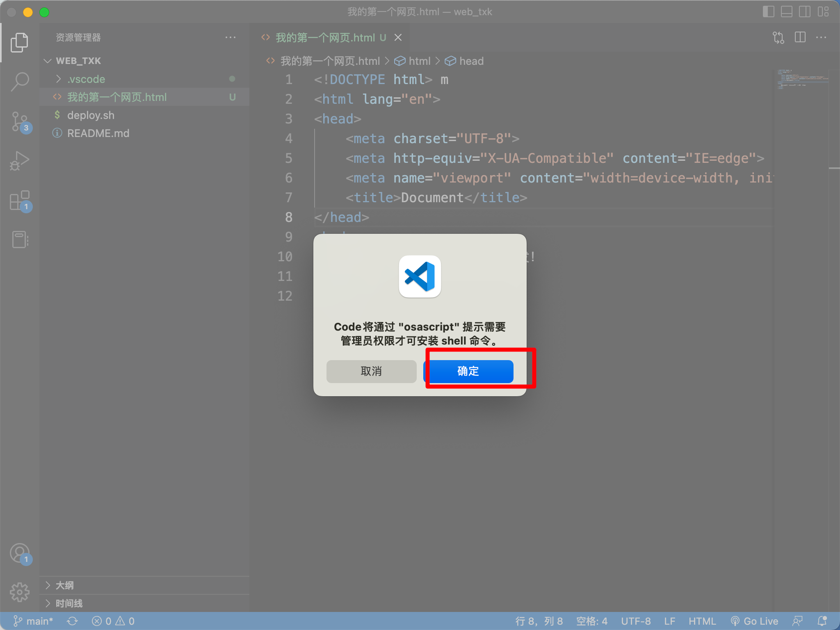Toggle the secondary side bar layout icon
Screen dimensions: 840x630
[x=804, y=11]
